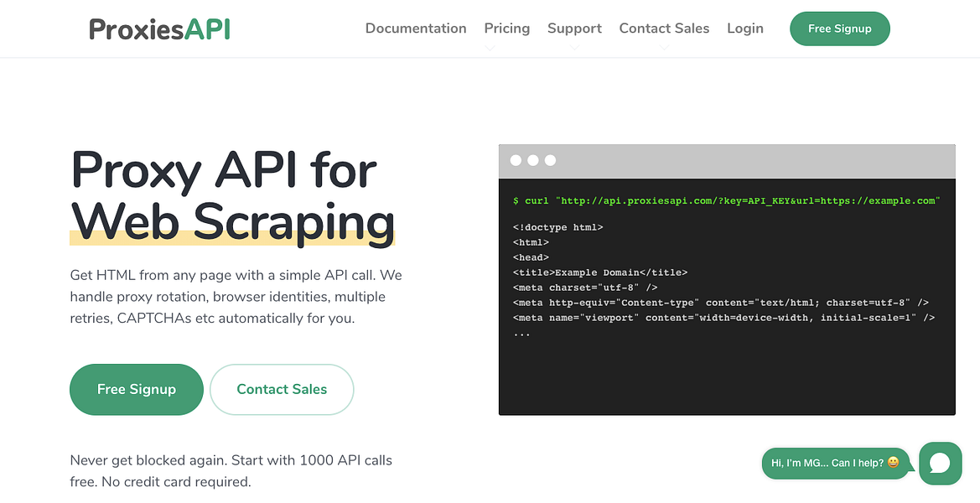
Task: Click the Login link
Action: (745, 29)
